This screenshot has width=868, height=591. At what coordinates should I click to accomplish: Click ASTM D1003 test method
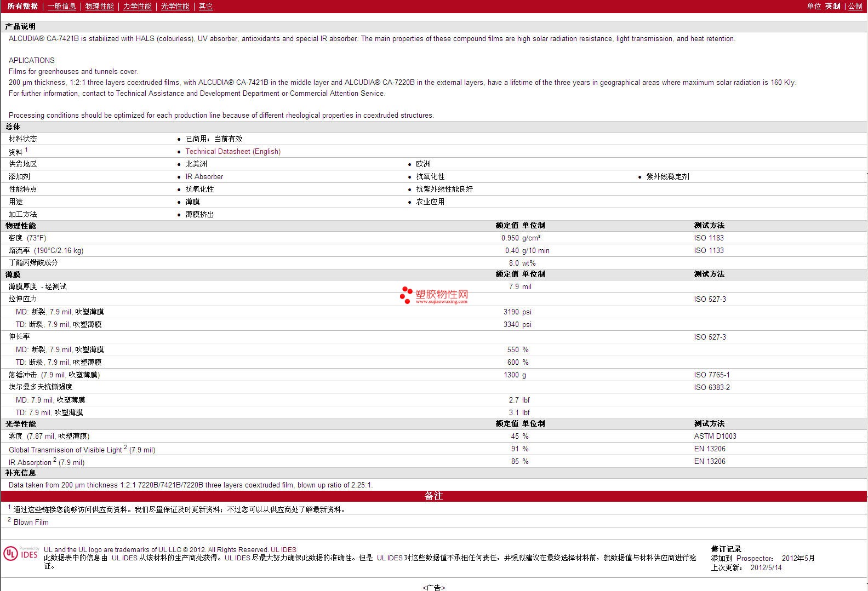click(715, 437)
